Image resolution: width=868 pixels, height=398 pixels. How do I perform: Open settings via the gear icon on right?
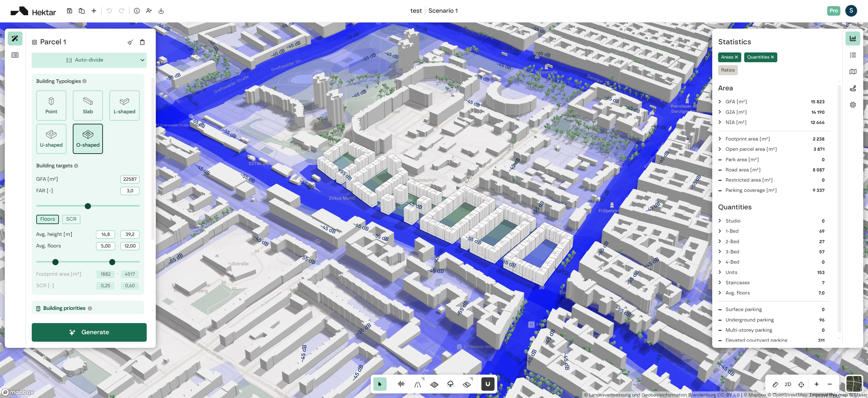(x=853, y=105)
